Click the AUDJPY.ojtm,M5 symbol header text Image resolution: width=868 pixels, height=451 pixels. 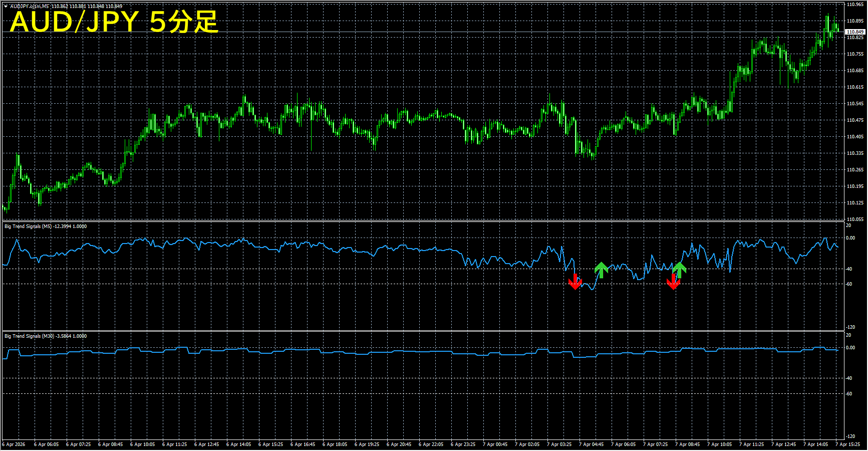(30, 7)
